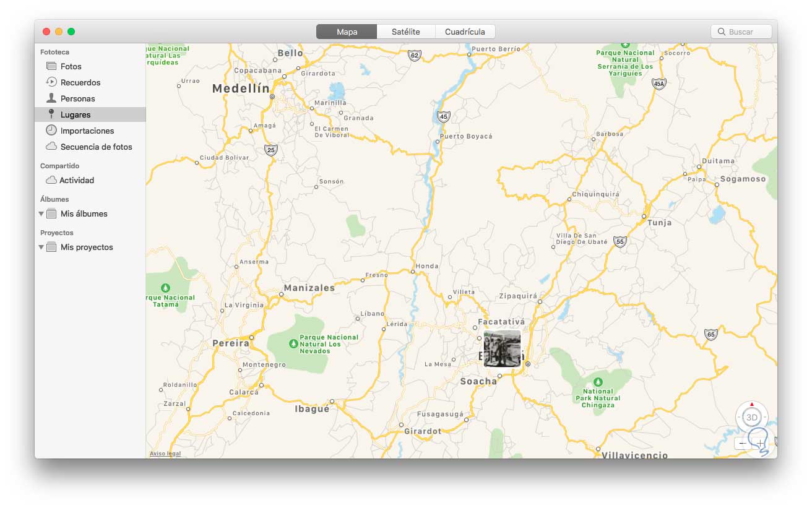Select the Mis álbumes folder icon
Screen dimensions: 812x508
pos(51,213)
